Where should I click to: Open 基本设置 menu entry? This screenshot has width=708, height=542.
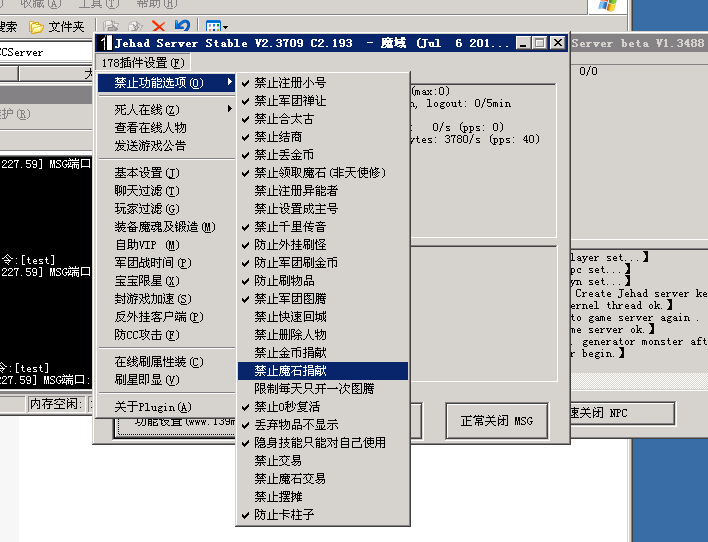click(x=146, y=173)
